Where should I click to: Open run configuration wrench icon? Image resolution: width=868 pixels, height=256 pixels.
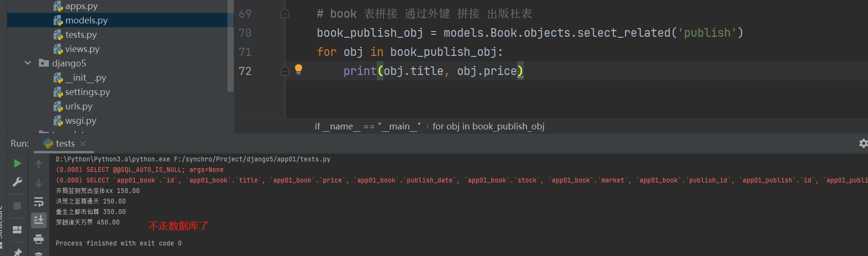(x=17, y=182)
